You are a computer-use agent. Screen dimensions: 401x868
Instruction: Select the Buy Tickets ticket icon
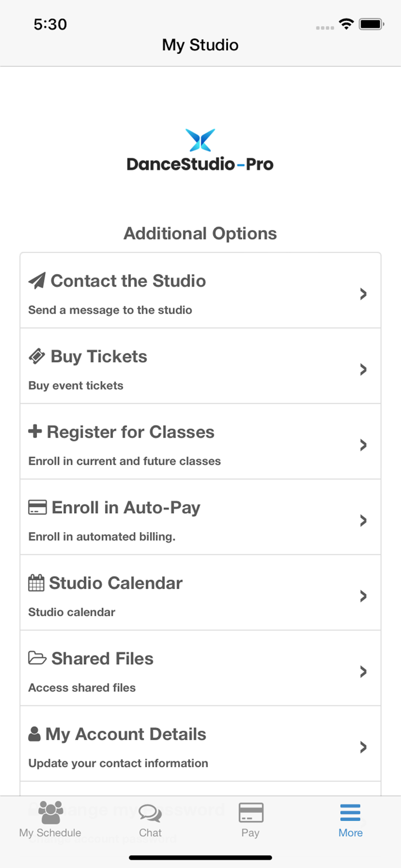36,356
